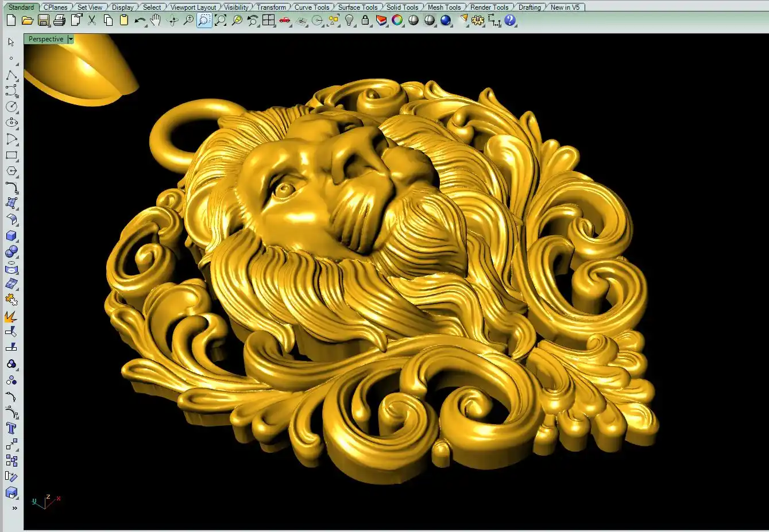Viewport: 769px width, 532px height.
Task: Toggle object locking with the padlock icon
Action: (365, 21)
